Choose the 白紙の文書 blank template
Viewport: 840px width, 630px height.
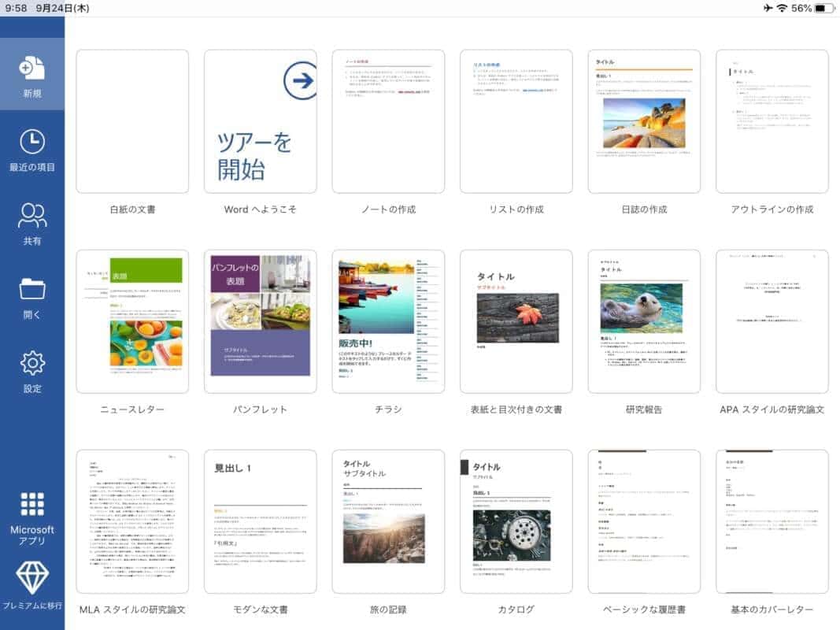pos(132,121)
